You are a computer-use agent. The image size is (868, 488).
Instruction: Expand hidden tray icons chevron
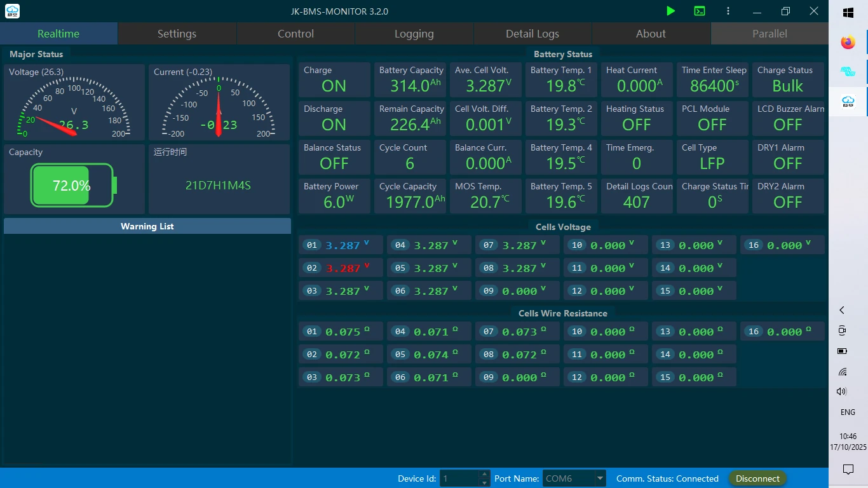tap(842, 310)
